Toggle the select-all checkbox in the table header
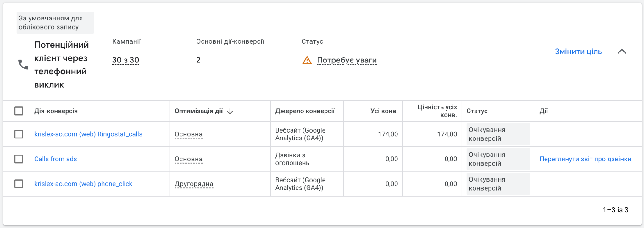The height and width of the screenshot is (228, 644). [x=19, y=111]
